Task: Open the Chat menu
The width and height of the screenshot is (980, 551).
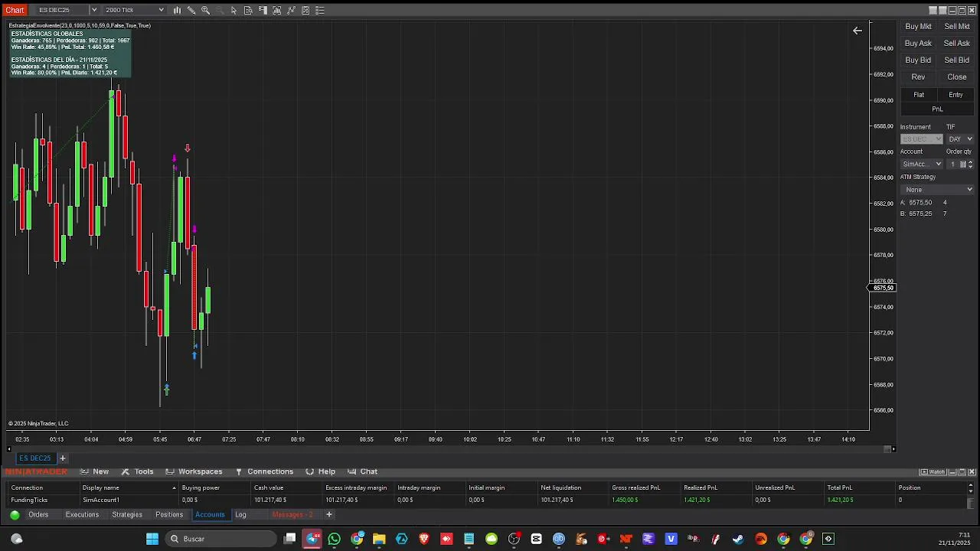Action: [363, 471]
